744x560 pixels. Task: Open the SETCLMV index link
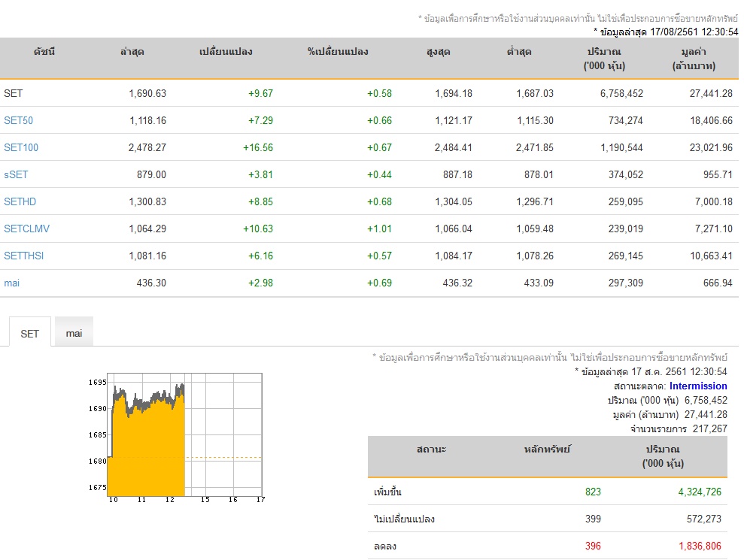click(26, 229)
